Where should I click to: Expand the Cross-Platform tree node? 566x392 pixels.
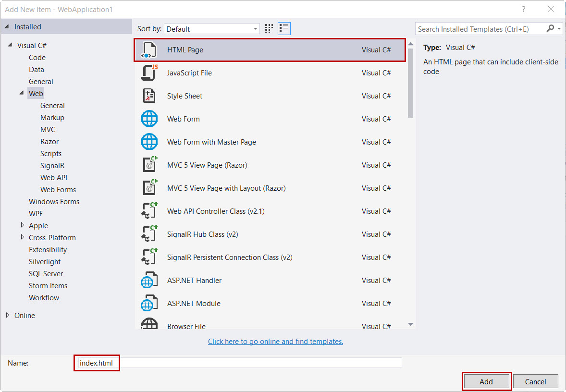point(23,237)
